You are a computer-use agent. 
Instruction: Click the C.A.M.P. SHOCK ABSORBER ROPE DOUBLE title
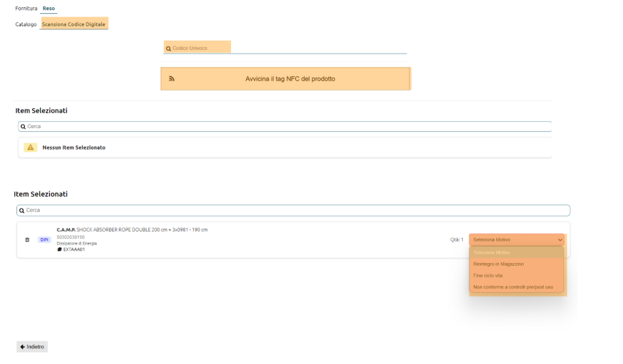132,230
